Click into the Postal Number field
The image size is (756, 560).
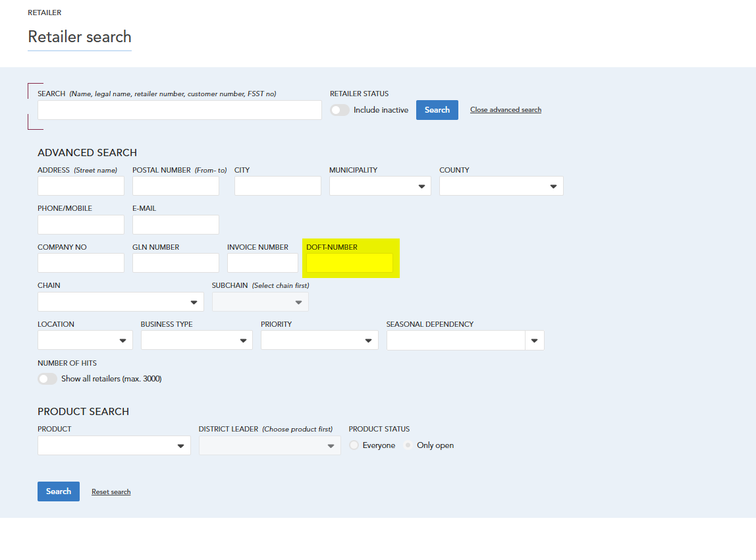175,186
